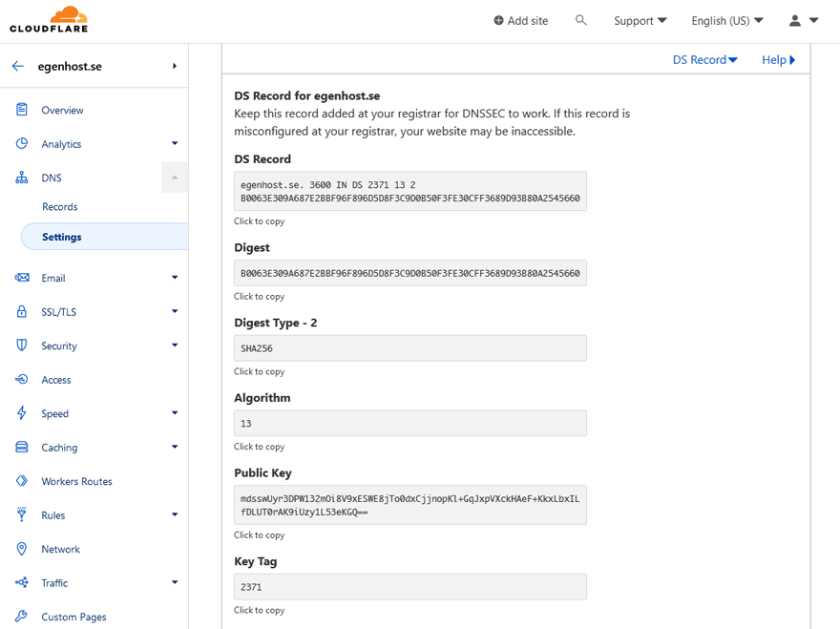Expand the Email submenu arrow
The height and width of the screenshot is (629, 840).
[x=175, y=277]
